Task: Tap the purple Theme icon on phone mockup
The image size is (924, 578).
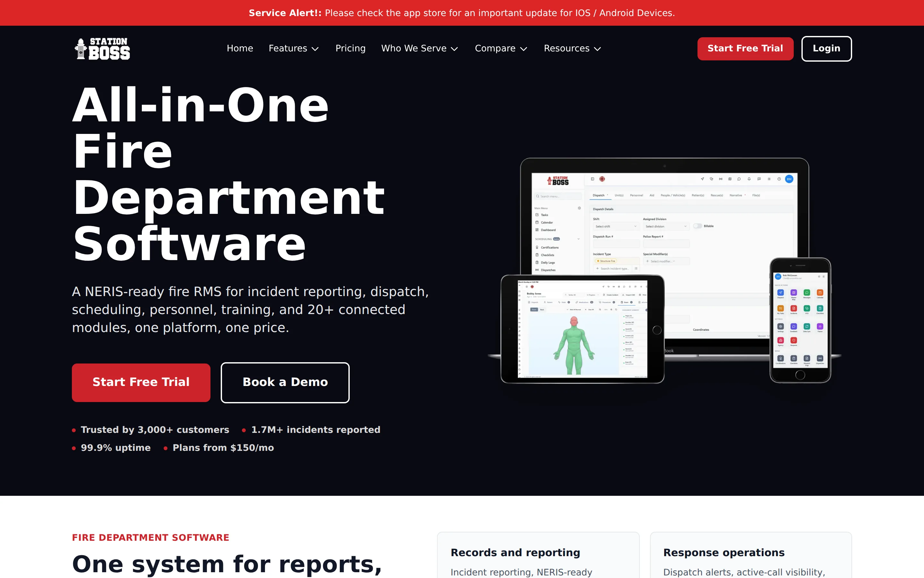Action: [x=820, y=327]
